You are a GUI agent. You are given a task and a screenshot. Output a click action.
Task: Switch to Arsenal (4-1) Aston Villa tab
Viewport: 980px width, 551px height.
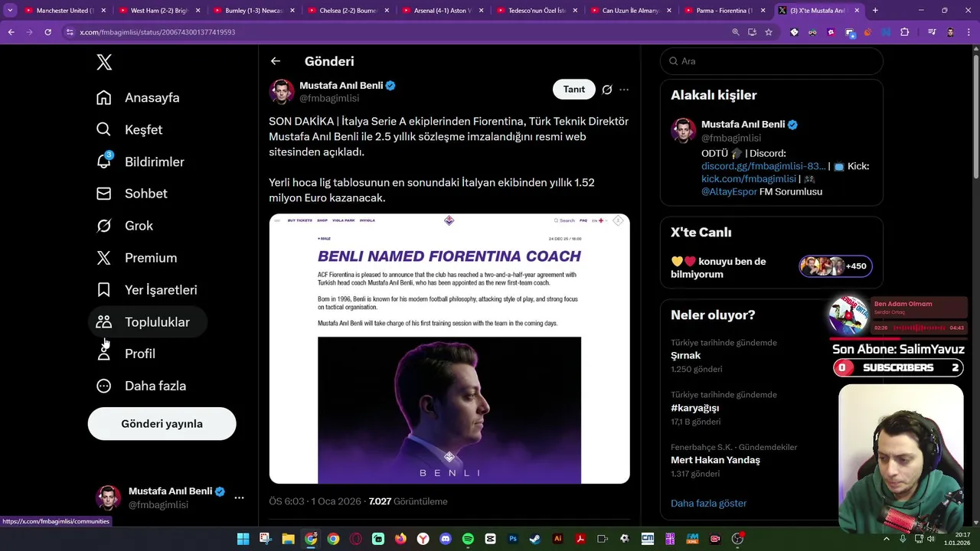coord(442,11)
